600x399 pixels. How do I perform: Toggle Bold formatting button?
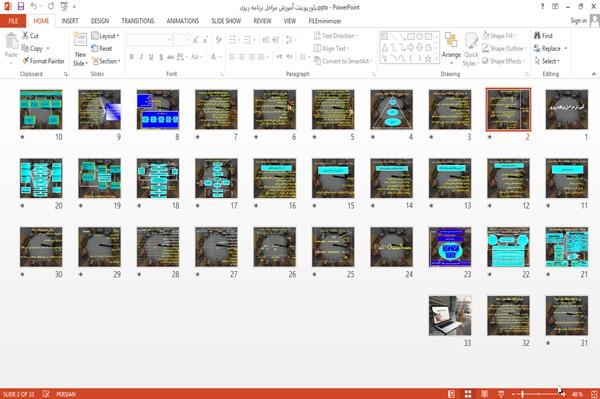[x=132, y=57]
